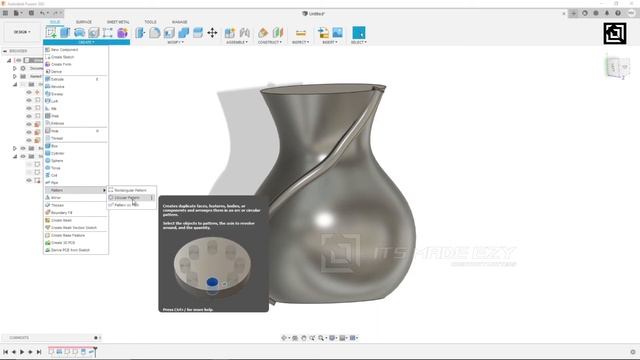
Task: Expand the Named Views node
Action: point(15,76)
